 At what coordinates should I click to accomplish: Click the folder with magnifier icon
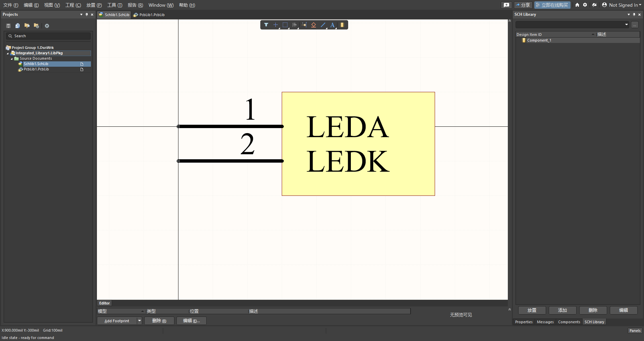[x=27, y=26]
